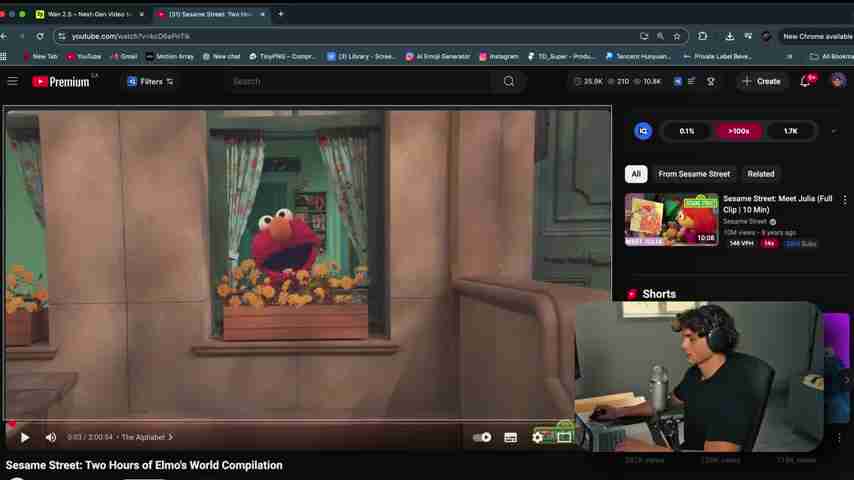Open the New Tab bookmark

40,56
